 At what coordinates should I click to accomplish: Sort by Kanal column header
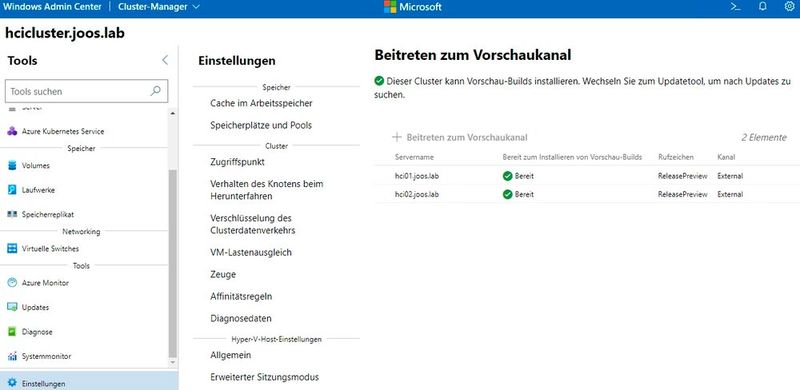pyautogui.click(x=726, y=157)
